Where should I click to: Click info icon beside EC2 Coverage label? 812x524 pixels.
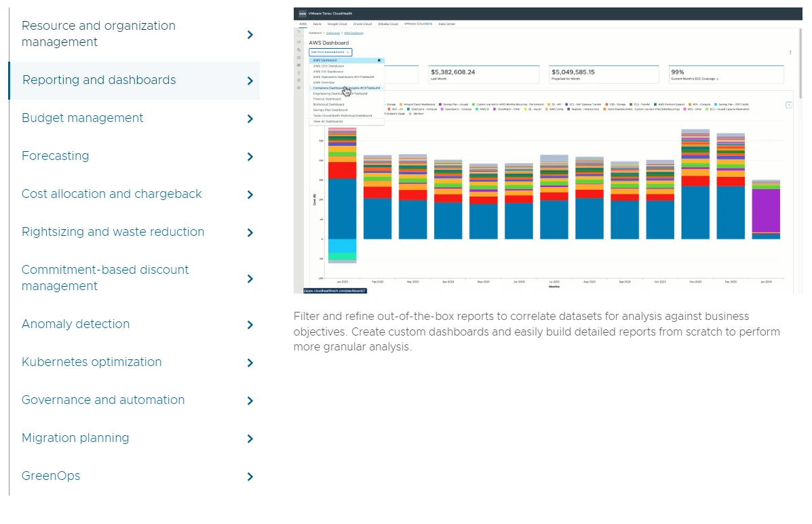pyautogui.click(x=717, y=79)
